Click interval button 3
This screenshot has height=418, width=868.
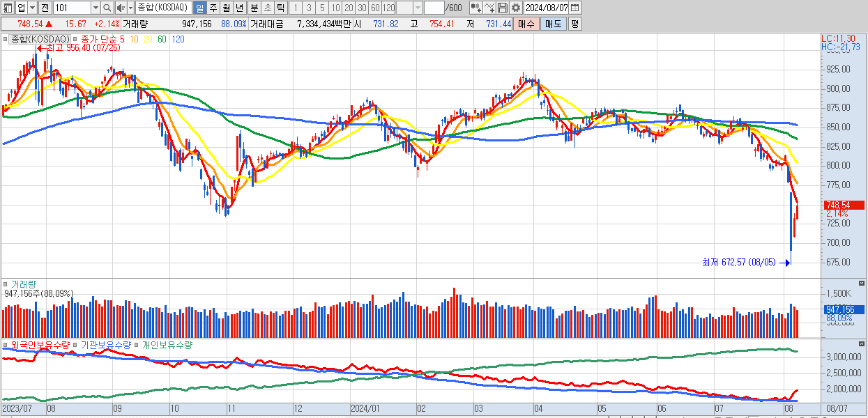point(309,8)
